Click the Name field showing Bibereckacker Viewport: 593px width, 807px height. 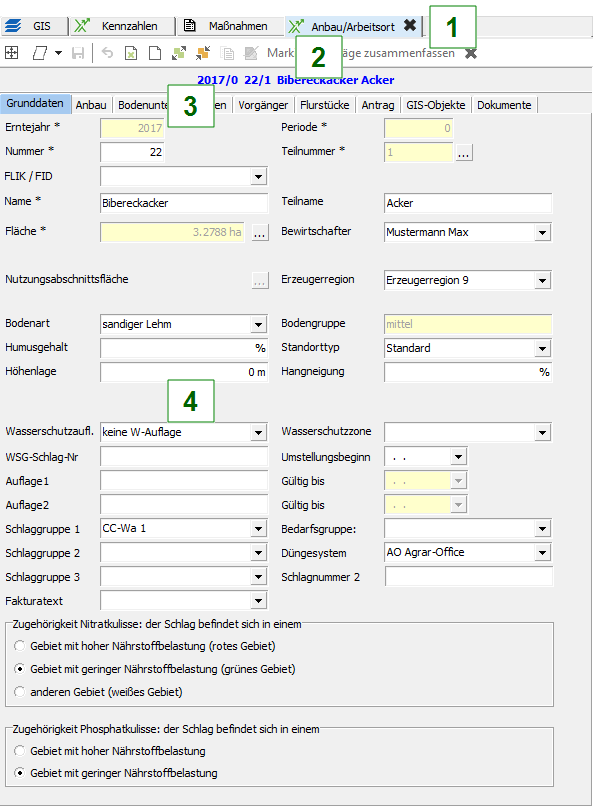183,201
